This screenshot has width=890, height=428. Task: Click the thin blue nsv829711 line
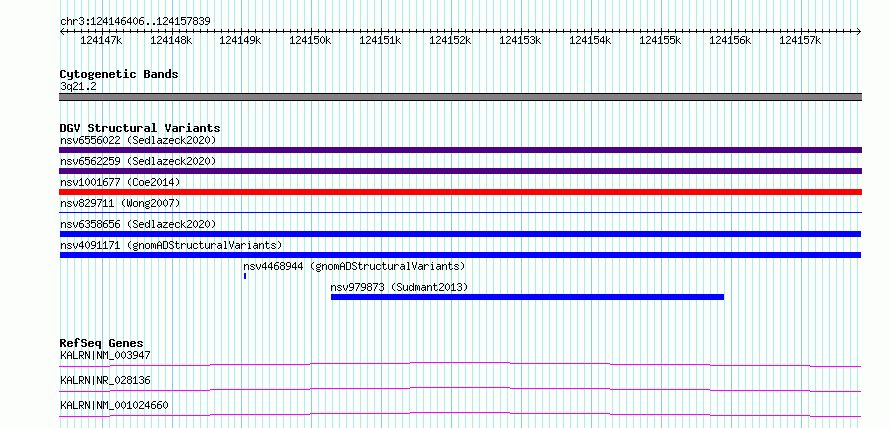point(460,213)
